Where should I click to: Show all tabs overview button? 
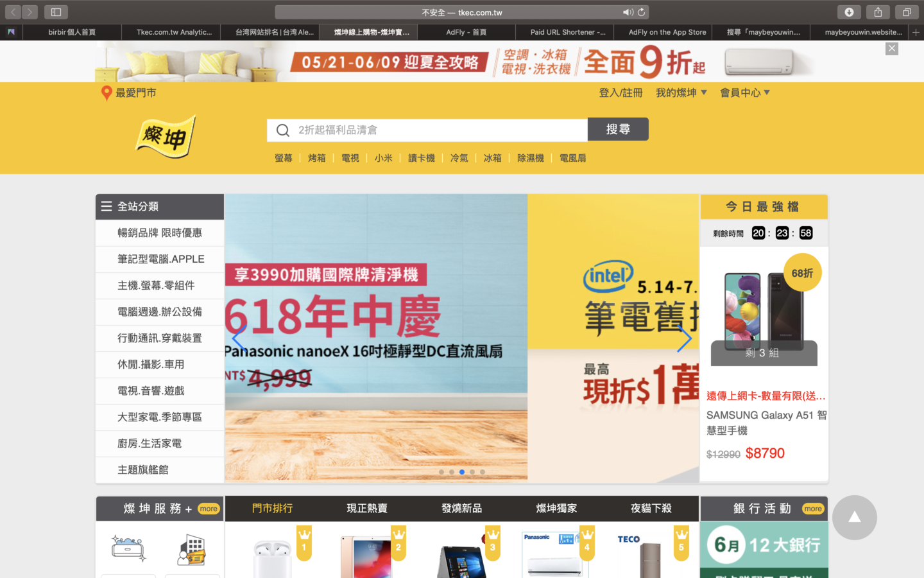(x=907, y=12)
